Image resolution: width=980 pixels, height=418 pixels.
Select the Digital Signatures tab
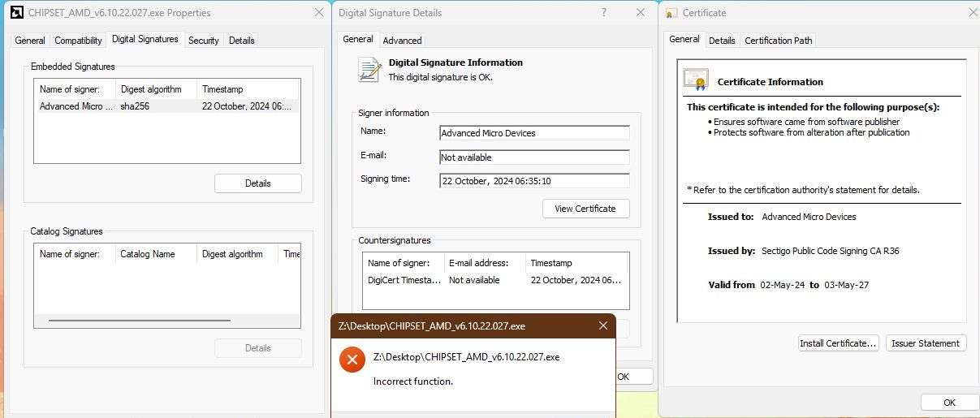pyautogui.click(x=145, y=38)
